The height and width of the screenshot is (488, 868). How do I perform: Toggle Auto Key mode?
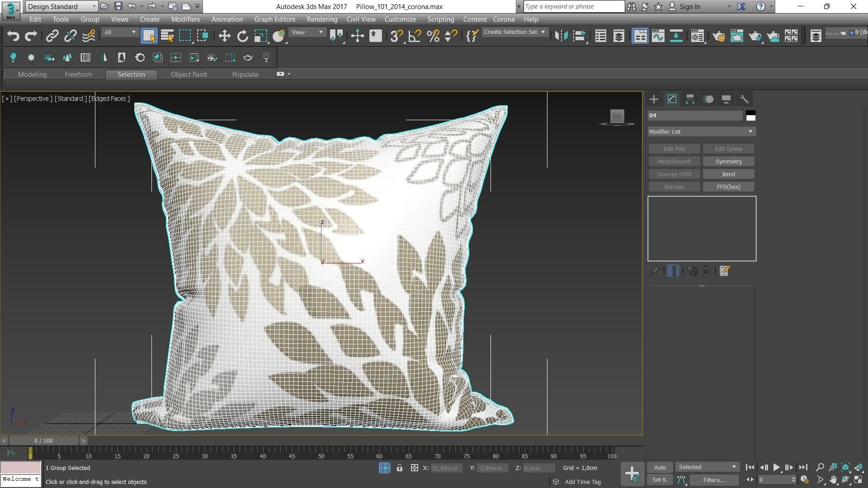[660, 468]
